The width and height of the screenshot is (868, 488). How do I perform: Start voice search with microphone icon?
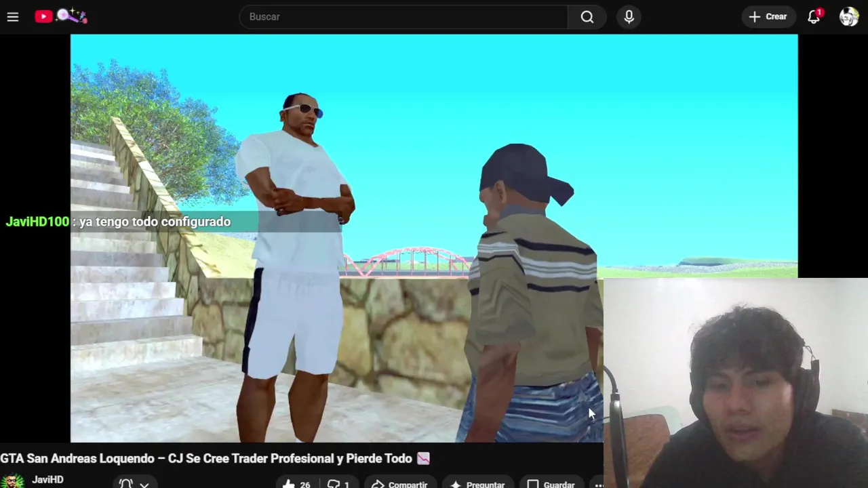(629, 17)
